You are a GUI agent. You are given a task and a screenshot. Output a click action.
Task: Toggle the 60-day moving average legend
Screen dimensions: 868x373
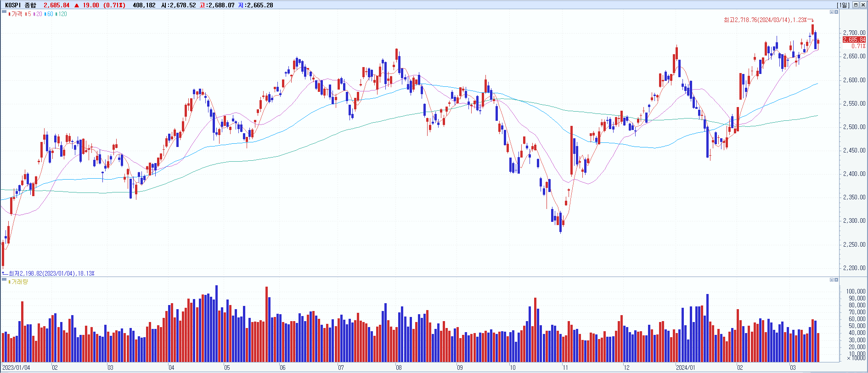click(x=49, y=14)
